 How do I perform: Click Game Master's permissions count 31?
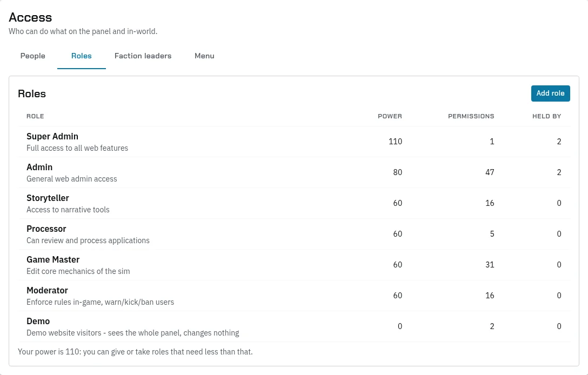(x=490, y=264)
